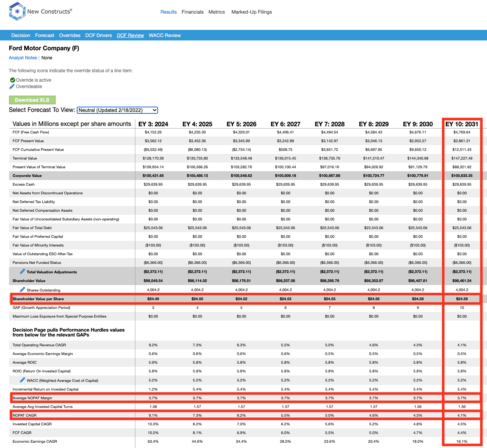
Task: Switch to the WACC Review tab
Action: point(165,36)
